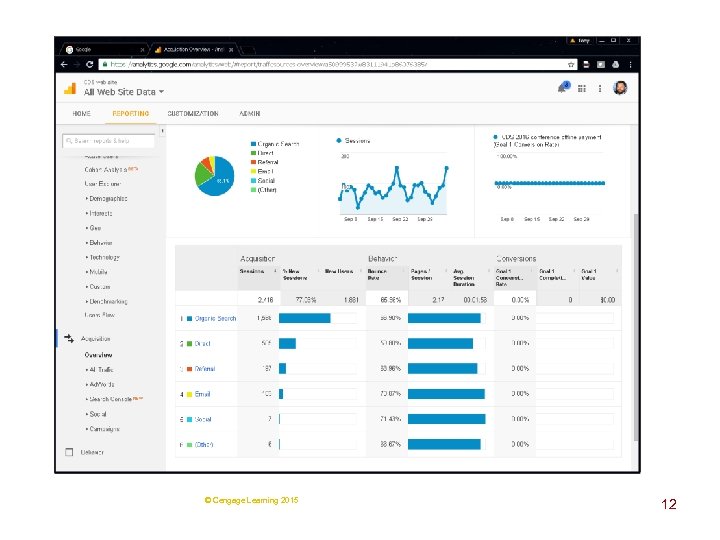The height and width of the screenshot is (540, 720).
Task: Open the notifications bell icon
Action: 563,87
